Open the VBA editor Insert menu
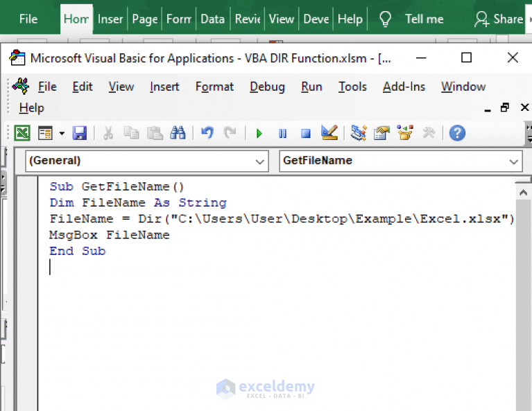 pyautogui.click(x=164, y=87)
